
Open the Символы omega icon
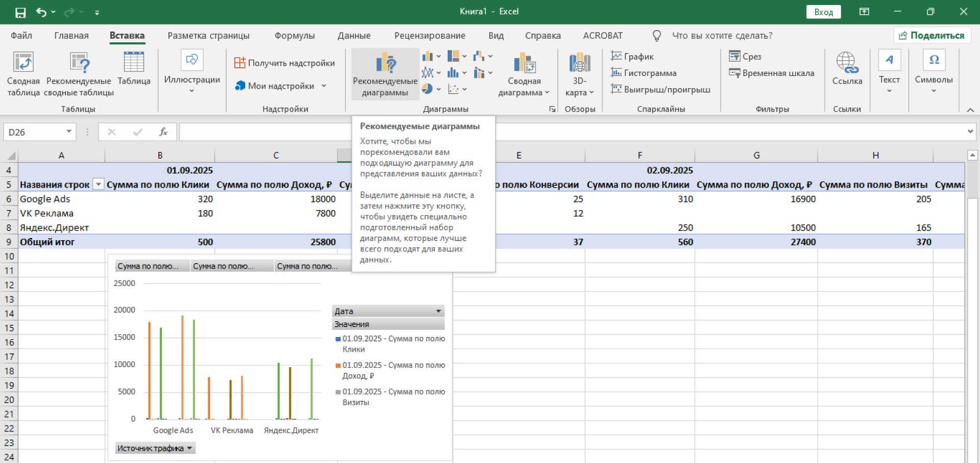click(934, 60)
